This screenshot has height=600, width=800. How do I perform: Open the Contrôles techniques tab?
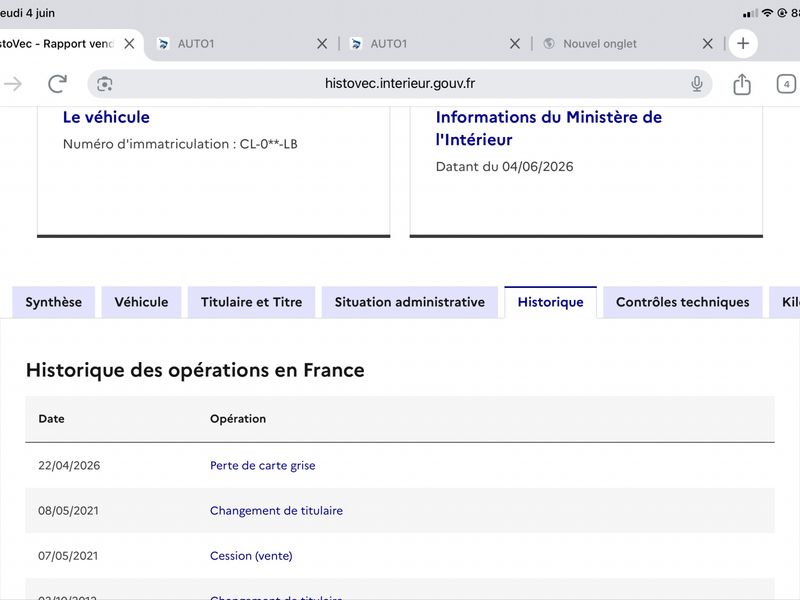683,302
